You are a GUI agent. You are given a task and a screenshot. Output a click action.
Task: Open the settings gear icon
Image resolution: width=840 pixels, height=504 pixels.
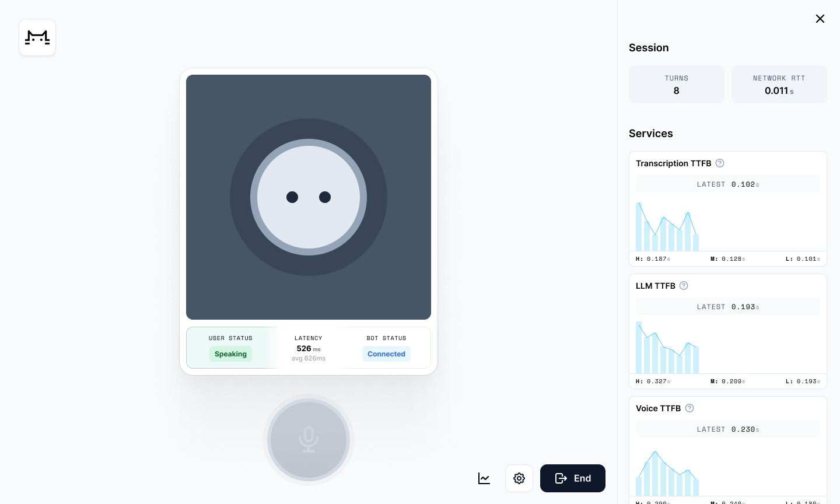tap(519, 478)
